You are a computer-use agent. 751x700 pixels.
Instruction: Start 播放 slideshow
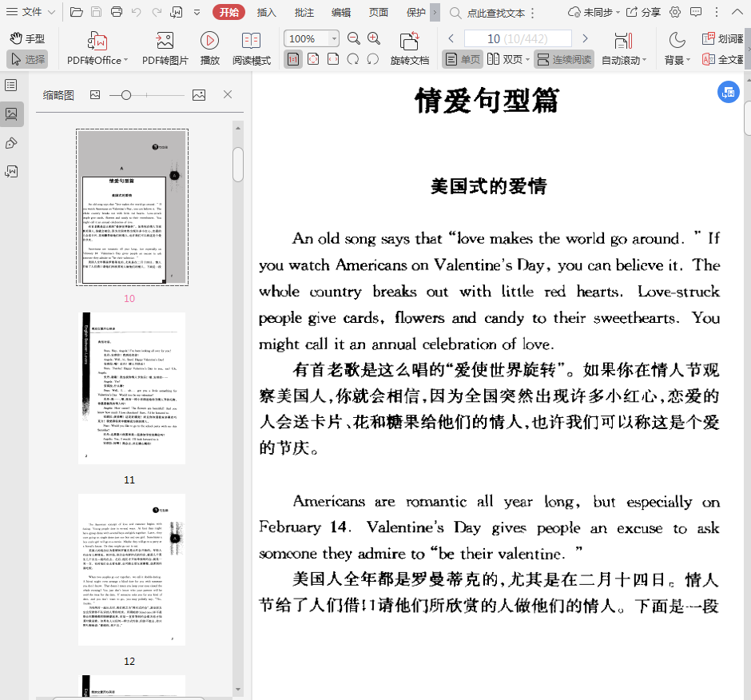[x=210, y=48]
